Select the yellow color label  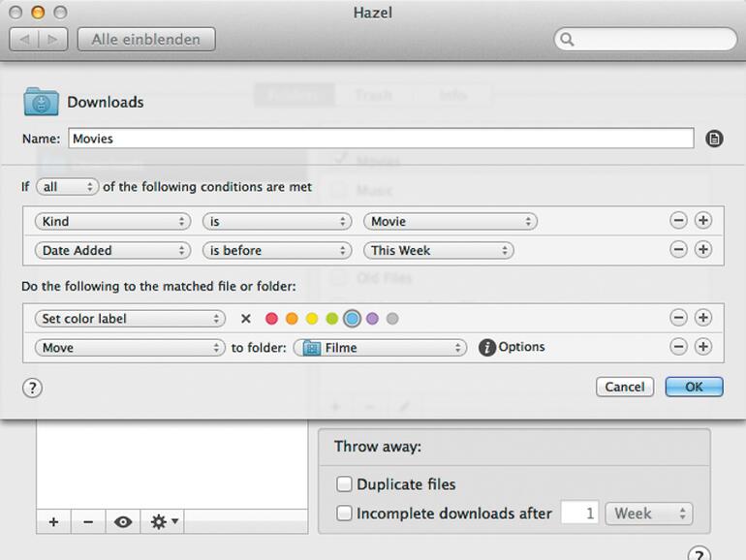(x=312, y=319)
